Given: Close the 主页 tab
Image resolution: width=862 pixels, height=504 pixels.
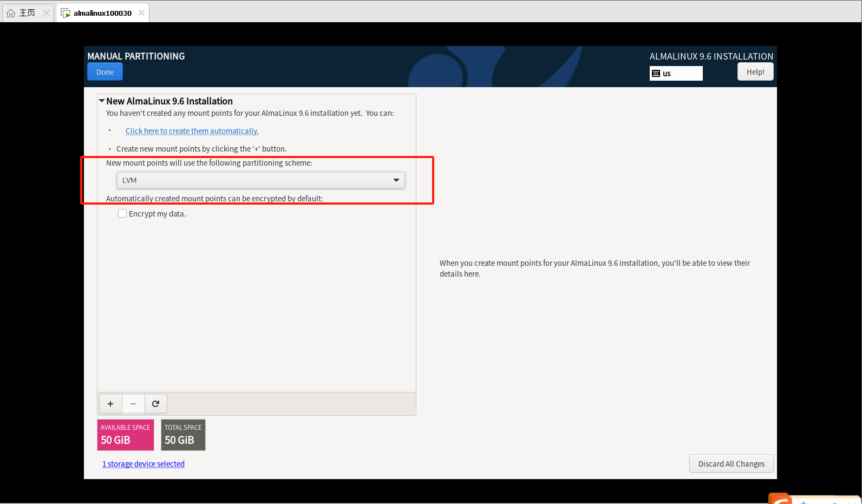Looking at the screenshot, I should click(x=46, y=13).
